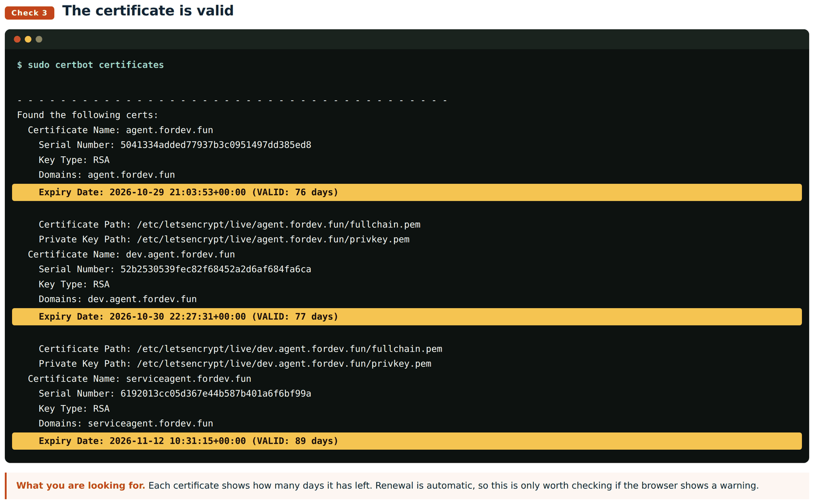Click the red terminal window dot
This screenshot has height=504, width=814.
17,39
